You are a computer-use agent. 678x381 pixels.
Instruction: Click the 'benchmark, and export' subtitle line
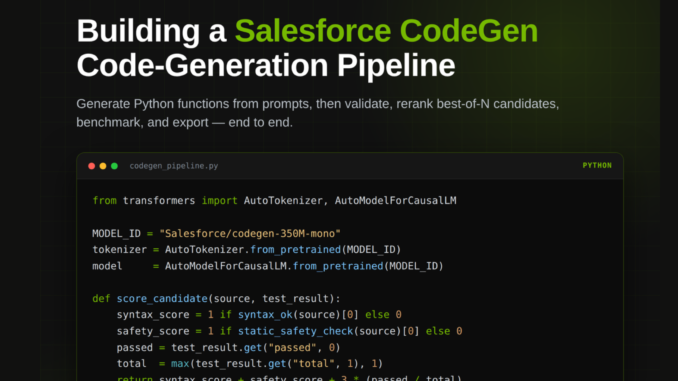click(x=185, y=122)
